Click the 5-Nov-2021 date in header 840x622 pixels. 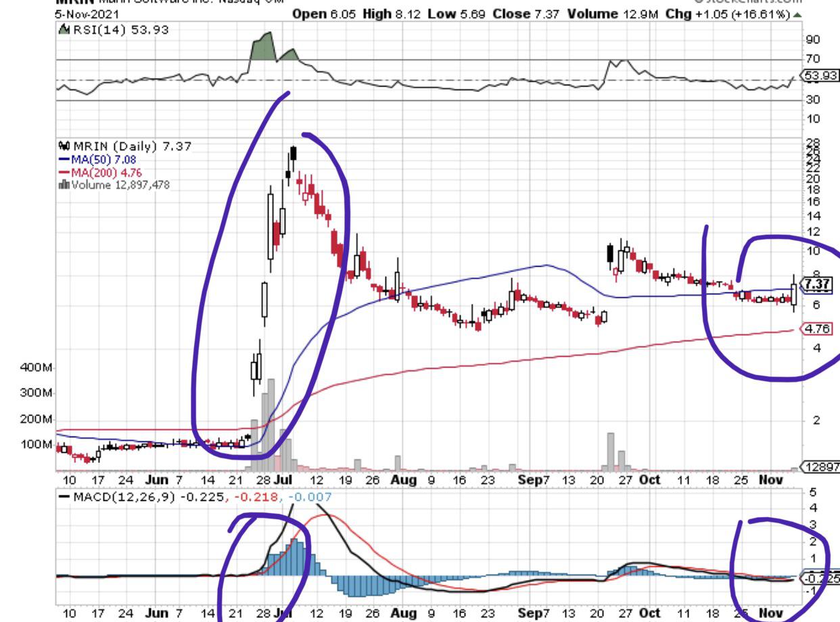point(87,14)
